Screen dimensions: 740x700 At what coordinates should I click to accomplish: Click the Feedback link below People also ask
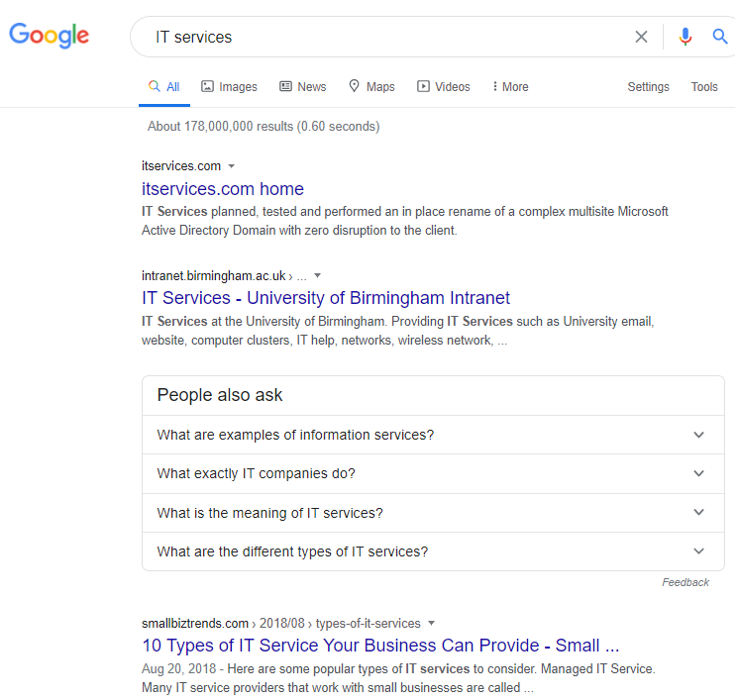point(686,582)
